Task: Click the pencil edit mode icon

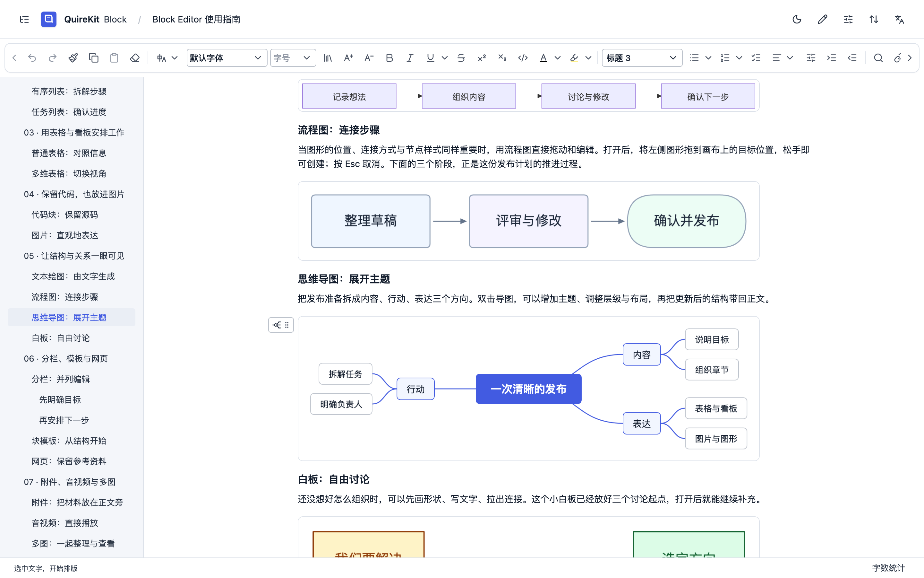Action: [x=822, y=19]
